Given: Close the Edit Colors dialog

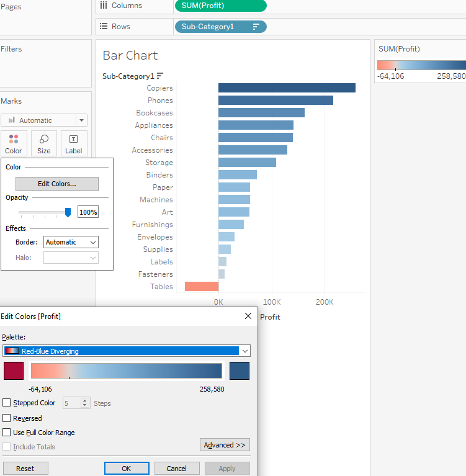Looking at the screenshot, I should click(248, 316).
